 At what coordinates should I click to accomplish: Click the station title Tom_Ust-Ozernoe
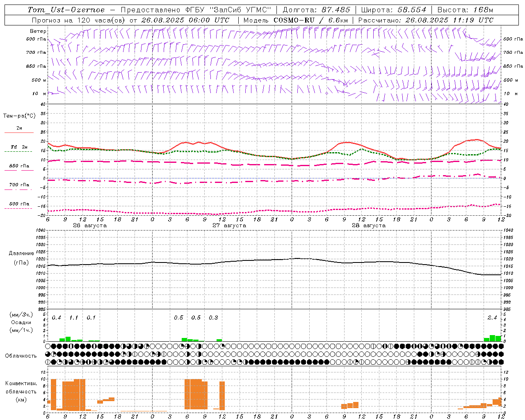(x=66, y=10)
